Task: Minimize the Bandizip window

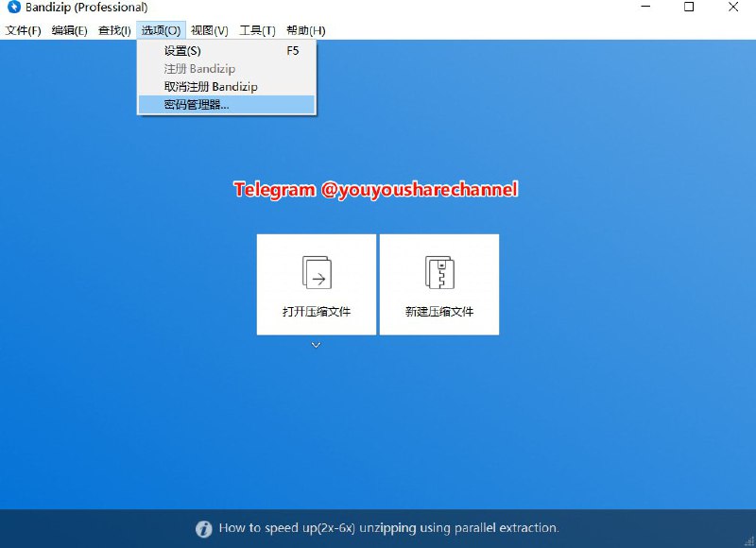Action: tap(646, 8)
